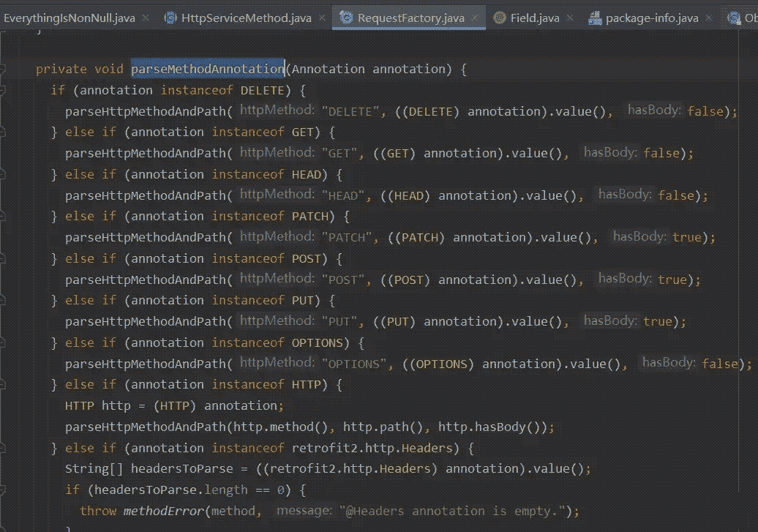758x532 pixels.
Task: Click hasBody hint on the DELETE call
Action: pos(654,110)
